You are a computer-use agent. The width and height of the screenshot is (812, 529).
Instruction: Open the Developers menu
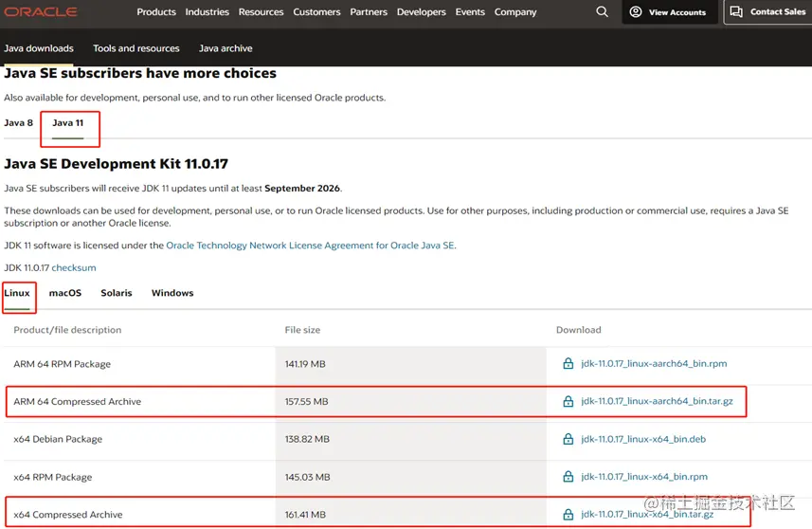click(421, 12)
